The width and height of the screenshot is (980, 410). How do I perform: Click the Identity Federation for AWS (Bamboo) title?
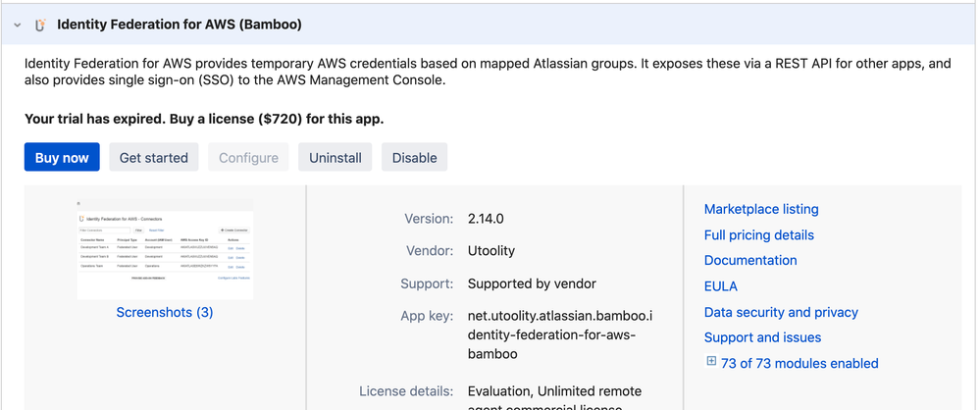[x=180, y=25]
